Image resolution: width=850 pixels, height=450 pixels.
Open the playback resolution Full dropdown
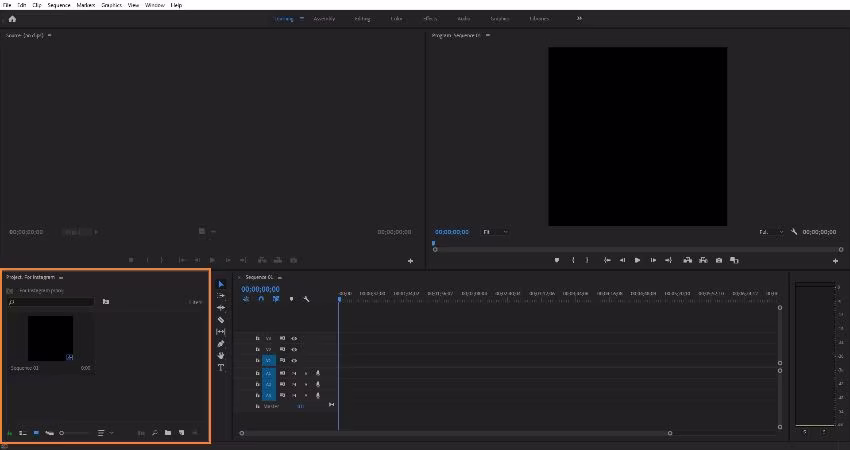771,232
